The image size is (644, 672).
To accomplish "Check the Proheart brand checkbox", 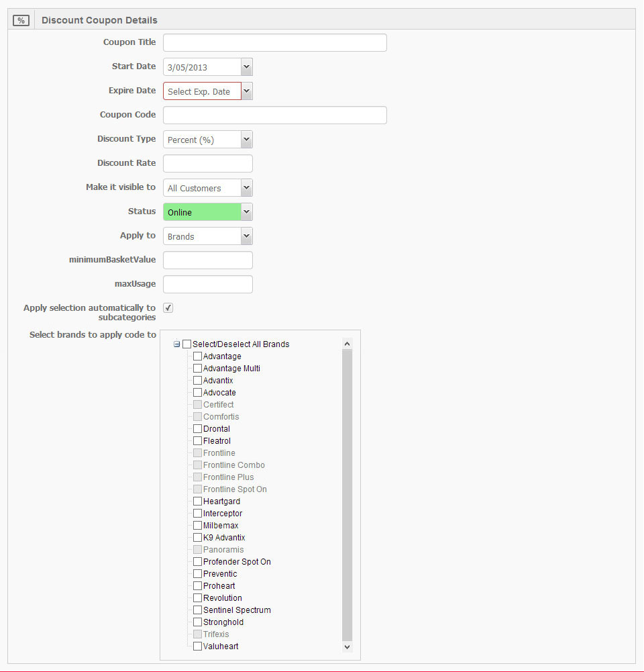I will (x=197, y=586).
